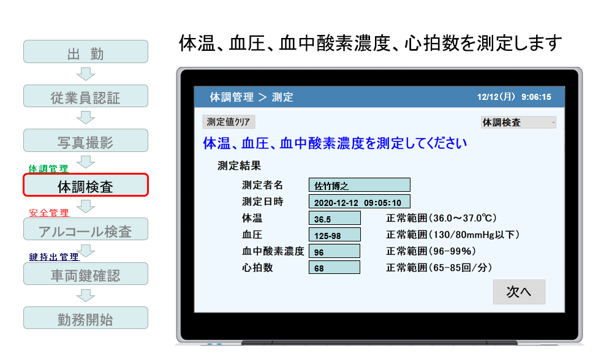Viewport: 609px width, 364px height.
Task: Open the 車両鍵確認 step
Action: 85,273
